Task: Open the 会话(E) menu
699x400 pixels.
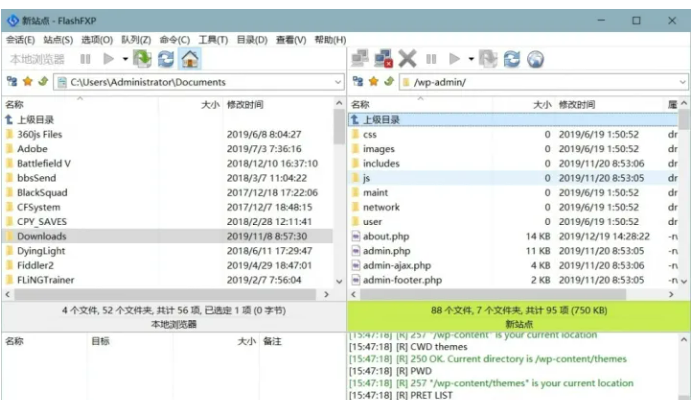Action: click(21, 40)
